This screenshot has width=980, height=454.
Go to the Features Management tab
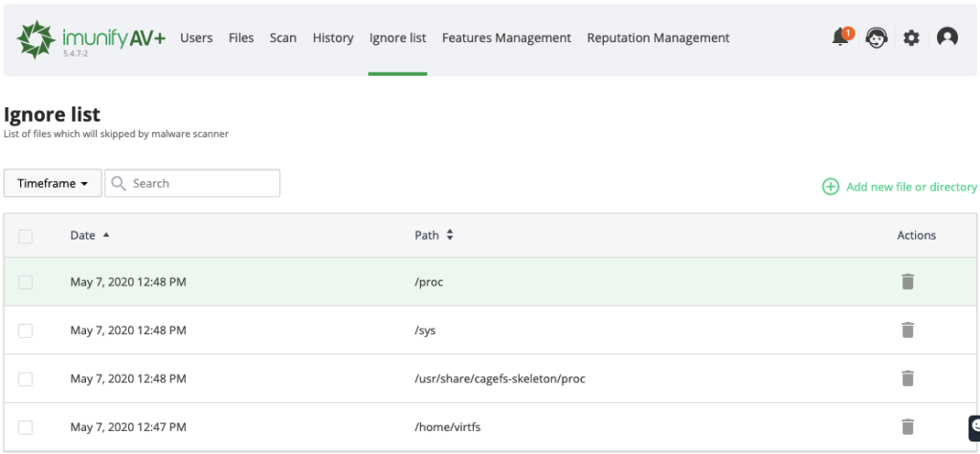click(506, 38)
